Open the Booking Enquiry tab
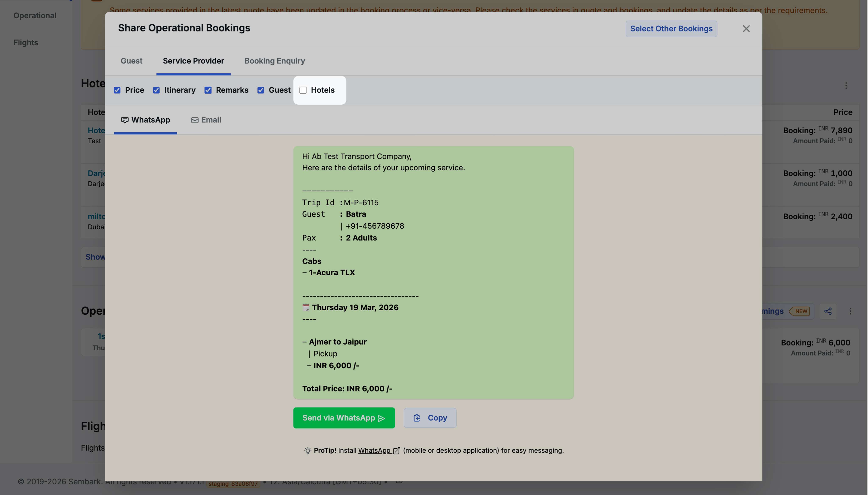Viewport: 868px width, 495px height. [x=275, y=61]
